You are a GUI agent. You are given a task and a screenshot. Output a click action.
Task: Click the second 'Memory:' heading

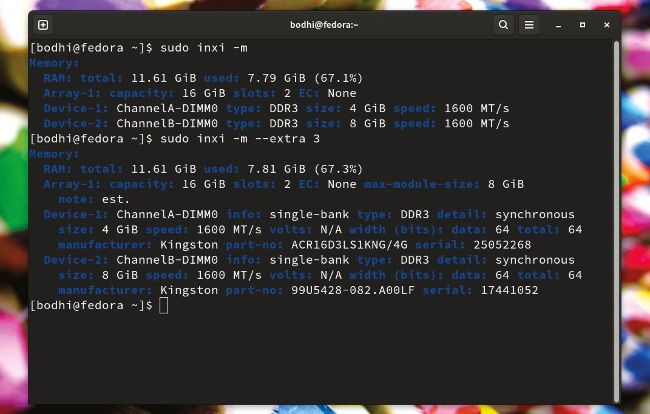(54, 154)
